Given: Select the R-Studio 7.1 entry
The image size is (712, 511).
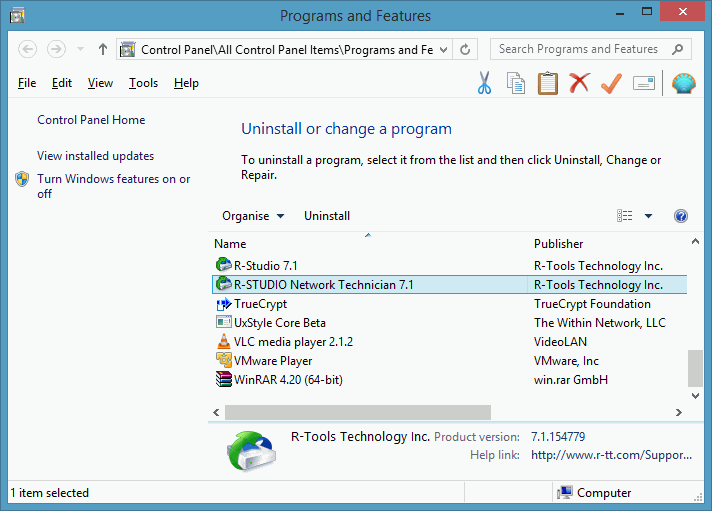Looking at the screenshot, I should 450,265.
